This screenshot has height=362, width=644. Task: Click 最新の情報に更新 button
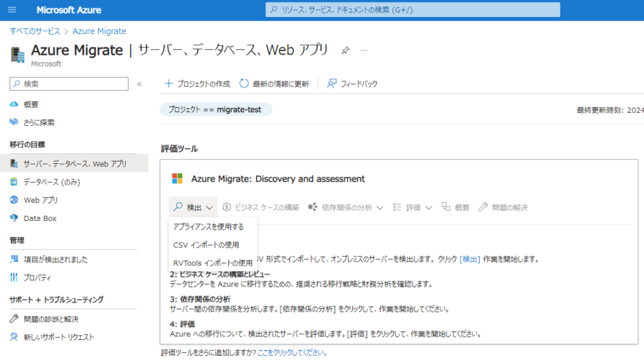[274, 84]
